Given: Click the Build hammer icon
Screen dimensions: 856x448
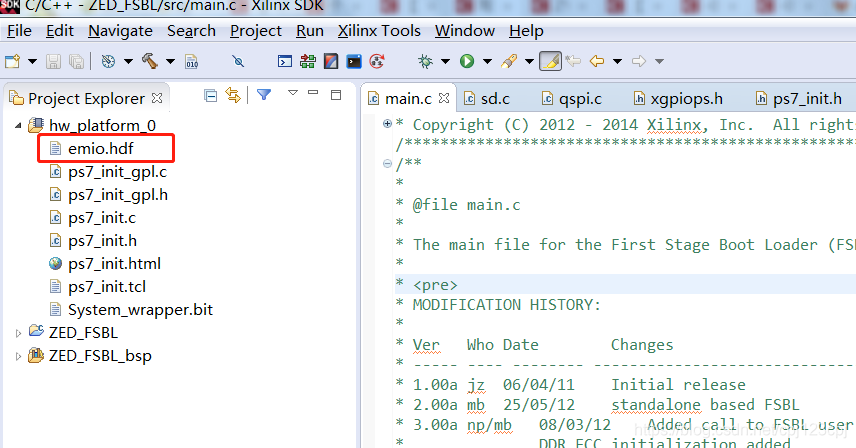Looking at the screenshot, I should 150,61.
